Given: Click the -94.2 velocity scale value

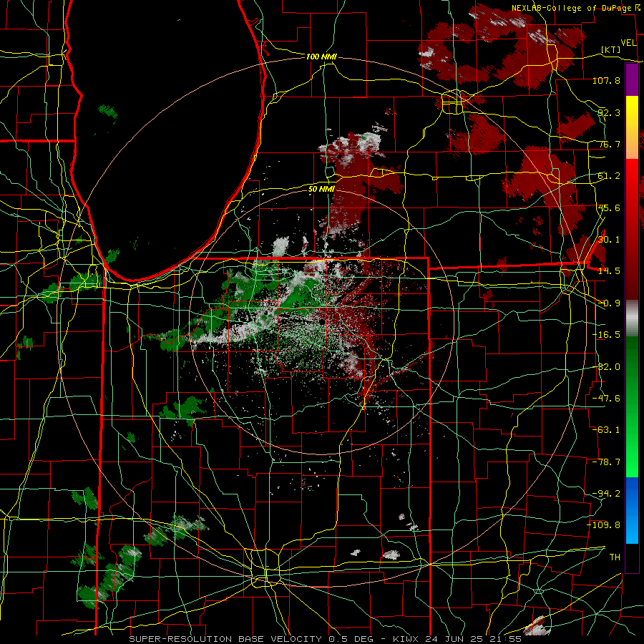Looking at the screenshot, I should (606, 494).
